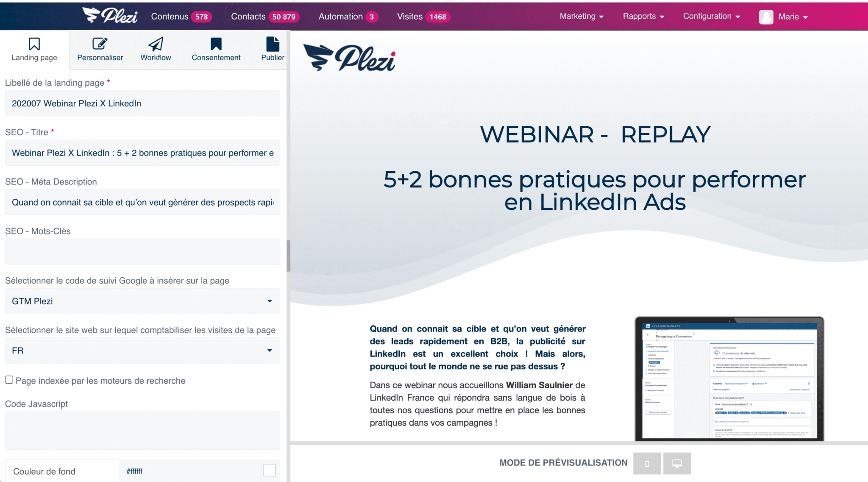Click the MODE DE PRÉVISUALISATION label
This screenshot has width=868, height=482.
pyautogui.click(x=563, y=463)
